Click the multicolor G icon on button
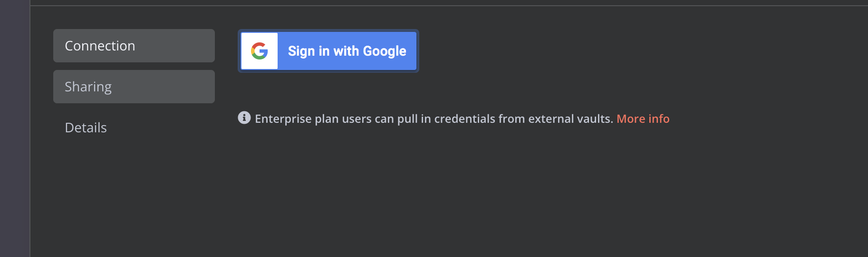The height and width of the screenshot is (257, 868). pyautogui.click(x=260, y=51)
